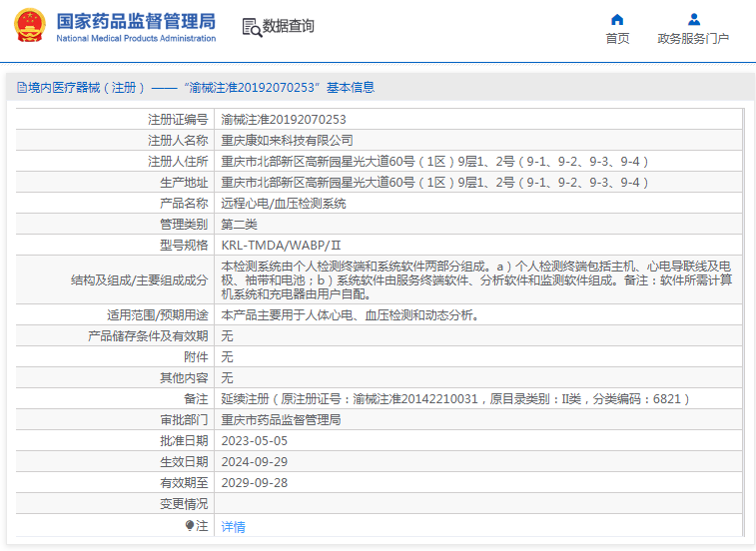Select registration number value 渝械注准20192070253 in table

click(x=284, y=119)
